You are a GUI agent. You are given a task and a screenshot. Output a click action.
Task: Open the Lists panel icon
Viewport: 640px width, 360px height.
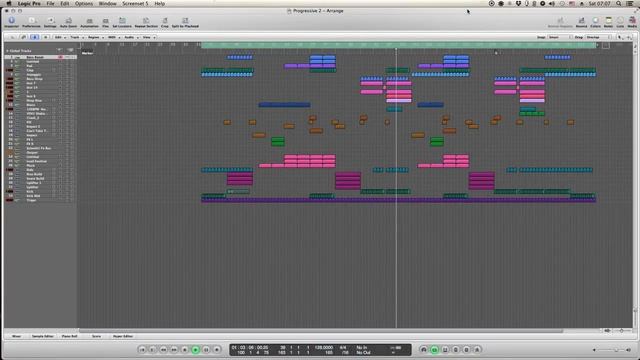point(620,22)
